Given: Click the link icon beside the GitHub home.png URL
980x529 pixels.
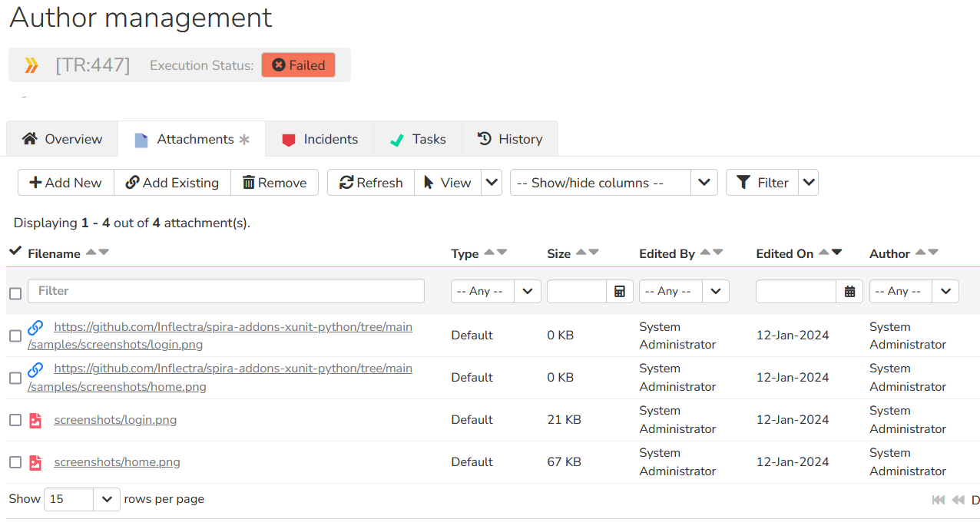Looking at the screenshot, I should [35, 370].
